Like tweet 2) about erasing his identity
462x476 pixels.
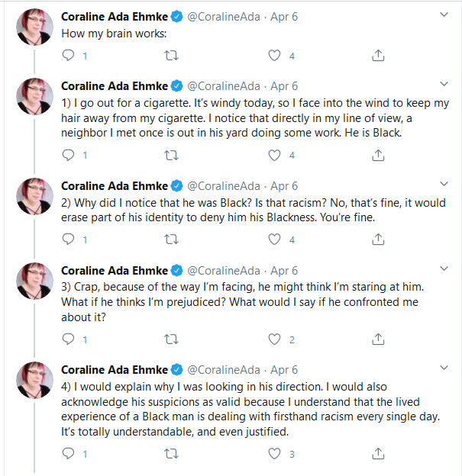pyautogui.click(x=274, y=240)
